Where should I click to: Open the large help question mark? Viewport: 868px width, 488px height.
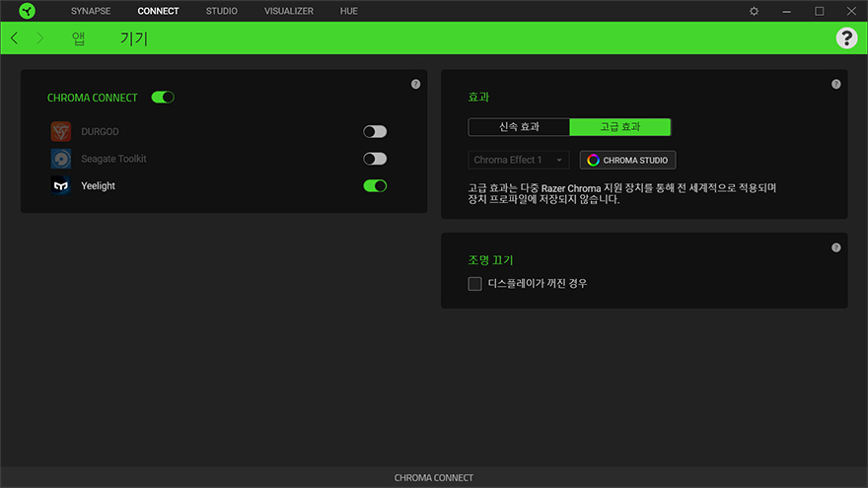(846, 38)
